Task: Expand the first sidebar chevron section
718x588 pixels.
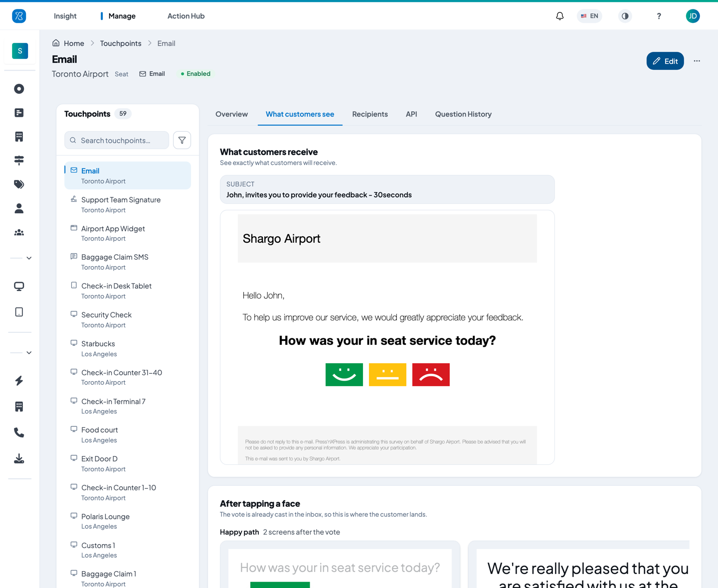Action: tap(29, 258)
